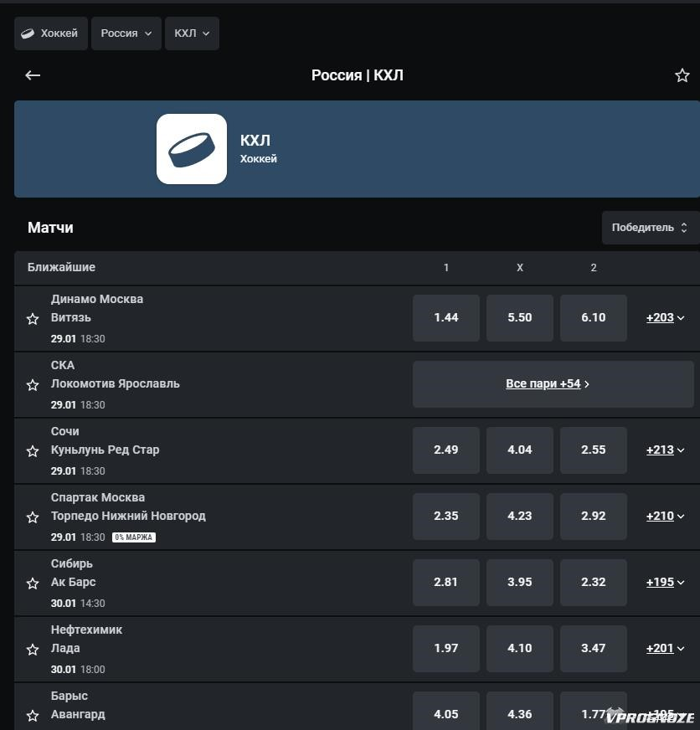Image resolution: width=700 pixels, height=730 pixels.
Task: Select draw odds 4.04 for Сочи match
Action: [520, 450]
